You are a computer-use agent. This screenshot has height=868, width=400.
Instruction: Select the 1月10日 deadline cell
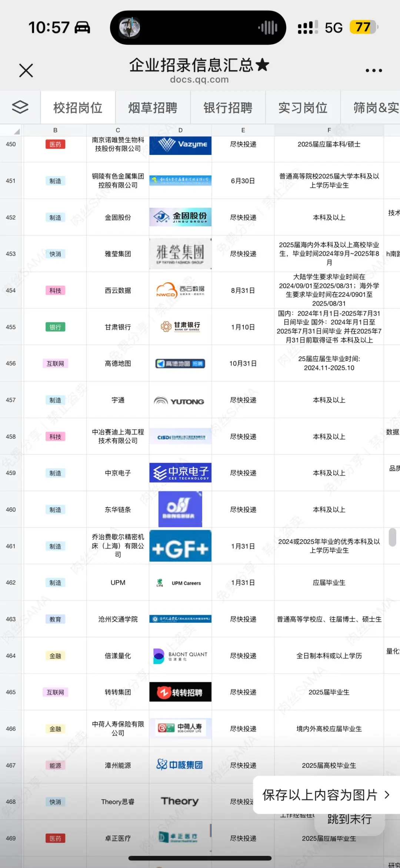pos(243,327)
